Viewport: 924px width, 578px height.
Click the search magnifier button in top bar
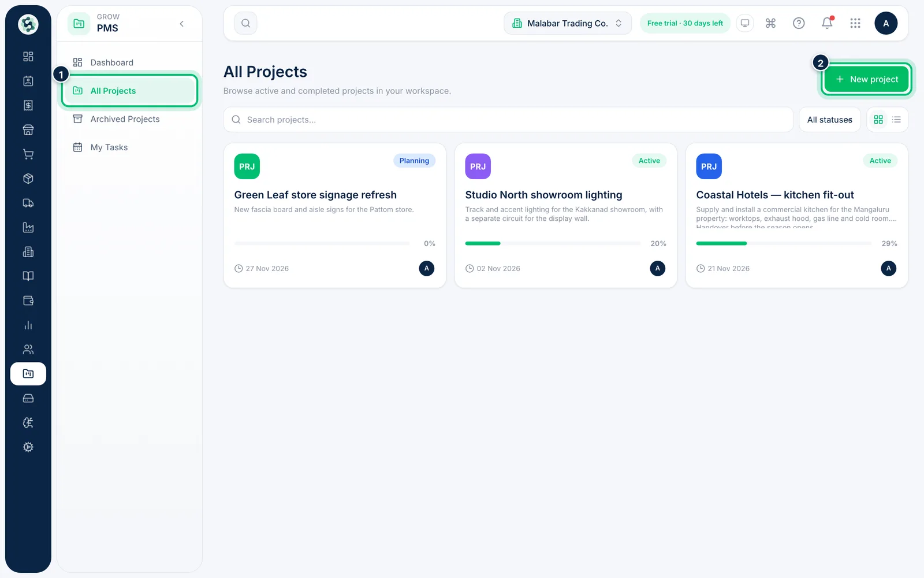click(245, 23)
